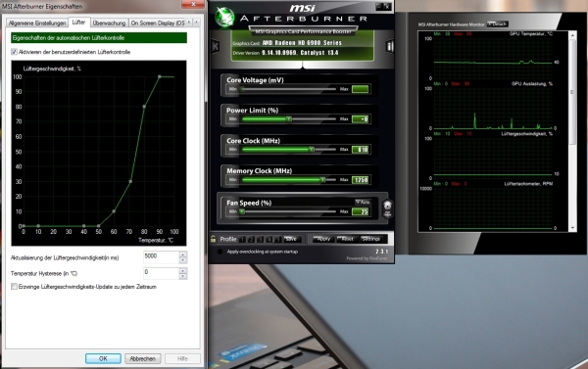Click the Core Voltage value box

pyautogui.click(x=361, y=89)
